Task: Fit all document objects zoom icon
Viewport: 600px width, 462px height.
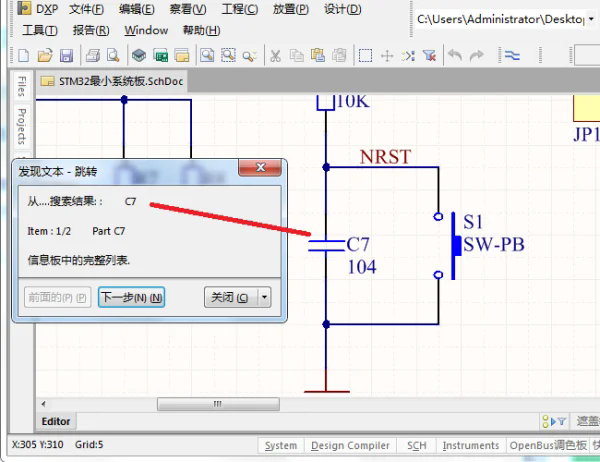Action: (x=207, y=56)
